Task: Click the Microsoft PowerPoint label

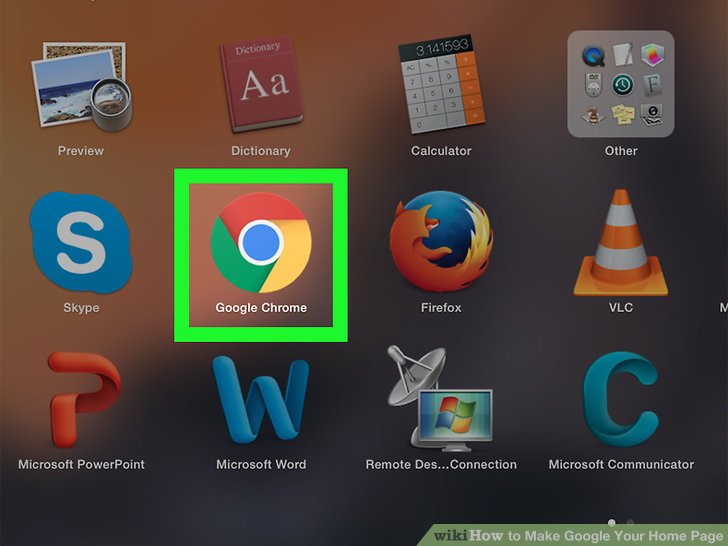Action: pos(81,464)
